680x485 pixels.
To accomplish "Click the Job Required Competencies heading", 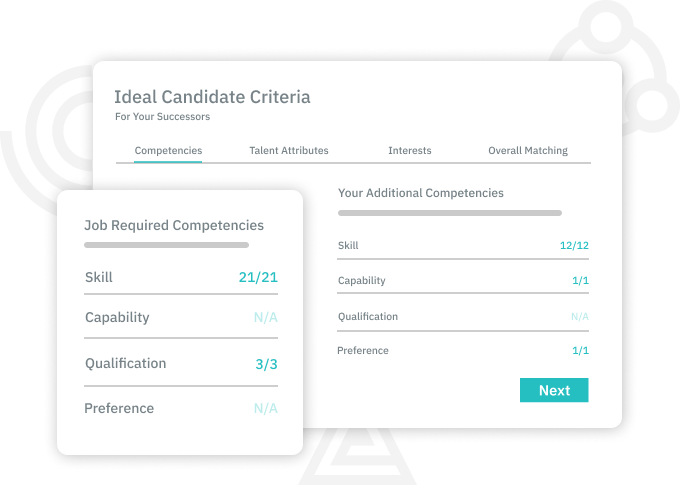I will click(174, 226).
